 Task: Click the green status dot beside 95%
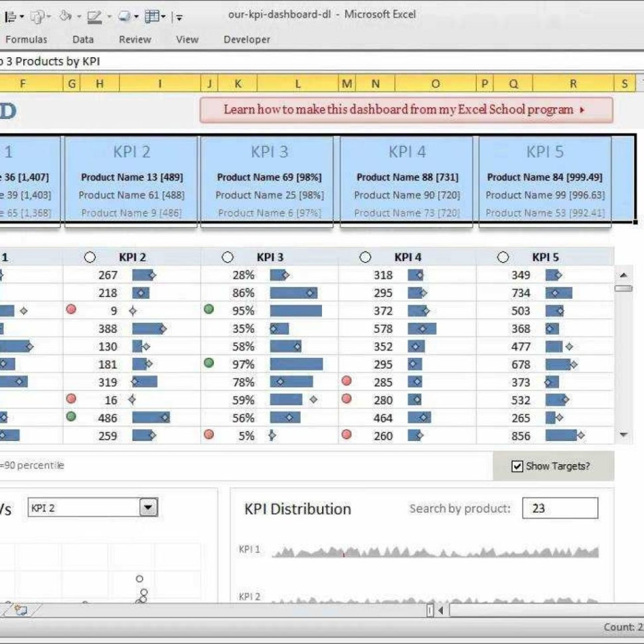(210, 308)
